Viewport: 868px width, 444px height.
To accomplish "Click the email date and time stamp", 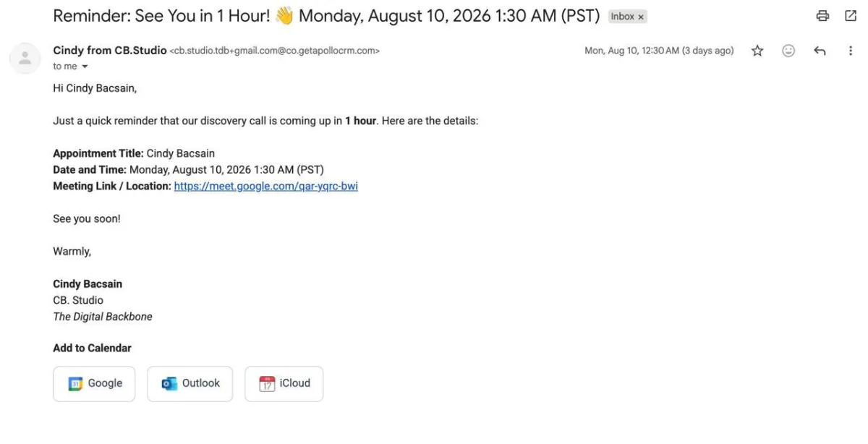I will coord(659,51).
